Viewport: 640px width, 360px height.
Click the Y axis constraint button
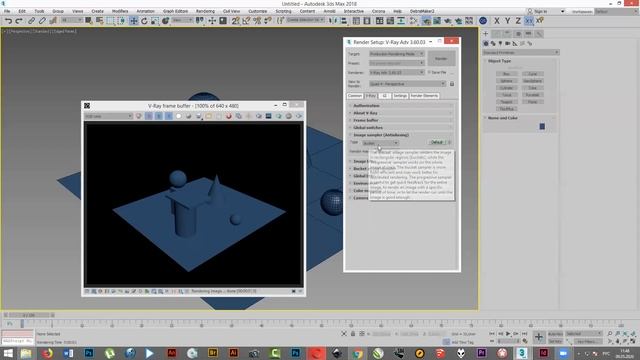click(x=507, y=21)
